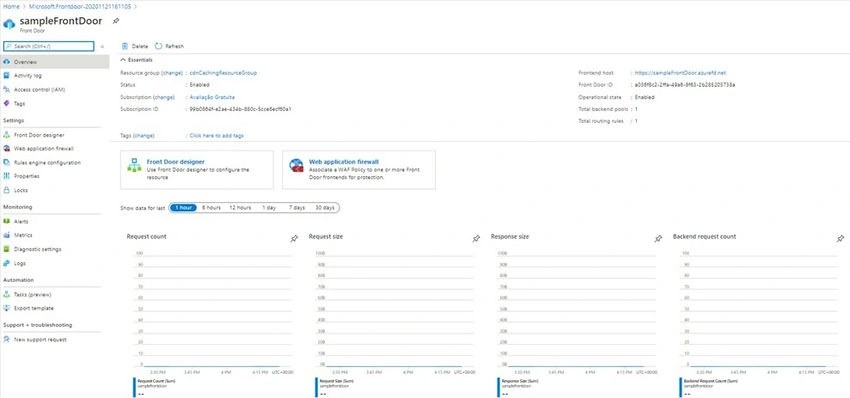
Task: Open the Front Door designer card
Action: click(197, 170)
